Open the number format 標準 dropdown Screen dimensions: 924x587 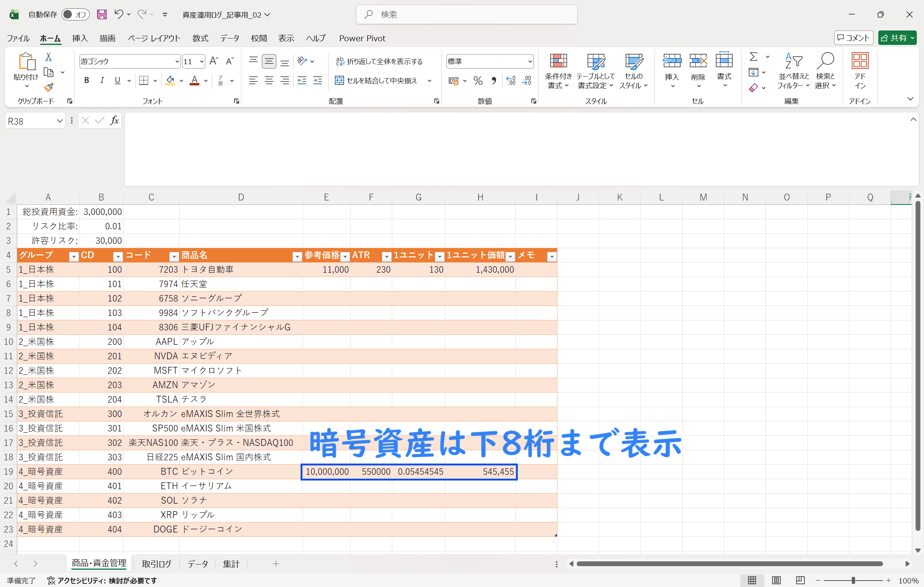pos(530,61)
